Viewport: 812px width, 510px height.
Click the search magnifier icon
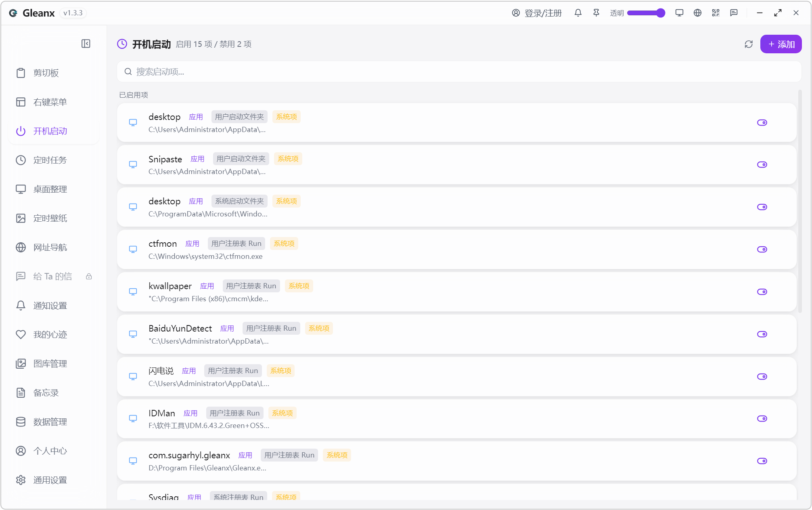tap(128, 71)
